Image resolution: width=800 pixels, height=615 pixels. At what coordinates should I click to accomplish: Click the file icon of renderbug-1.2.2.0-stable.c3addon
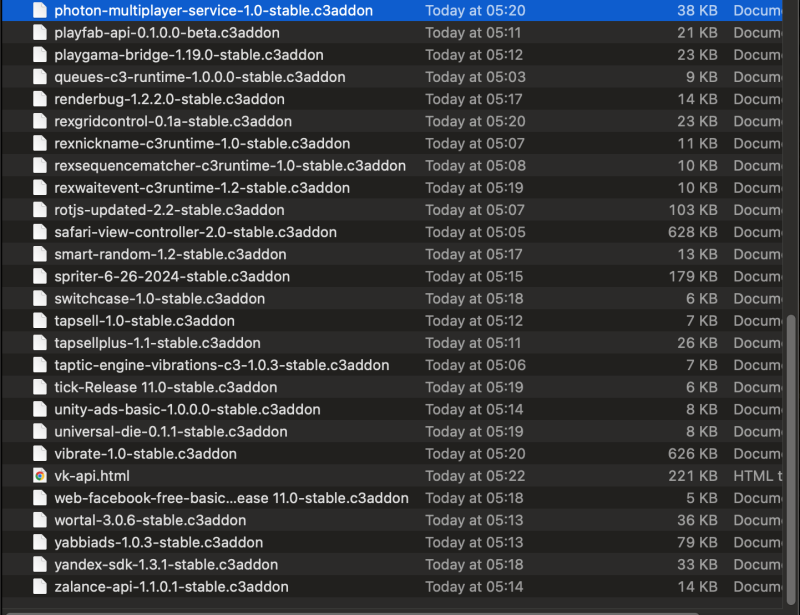40,99
